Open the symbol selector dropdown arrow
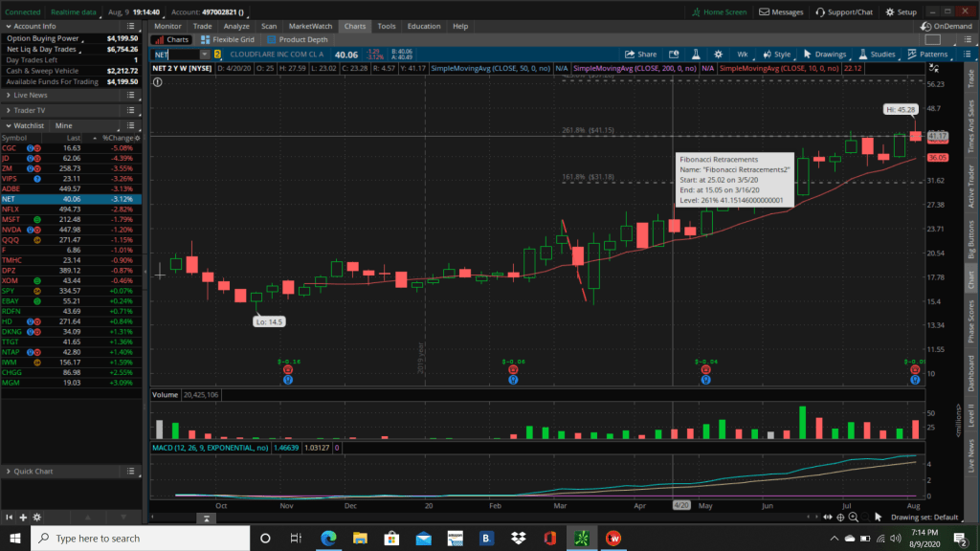The height and width of the screenshot is (551, 980). [204, 55]
